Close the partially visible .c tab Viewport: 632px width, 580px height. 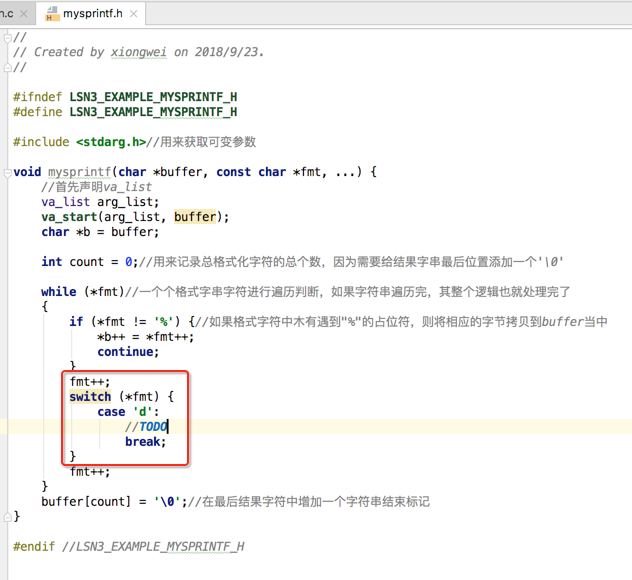click(24, 14)
